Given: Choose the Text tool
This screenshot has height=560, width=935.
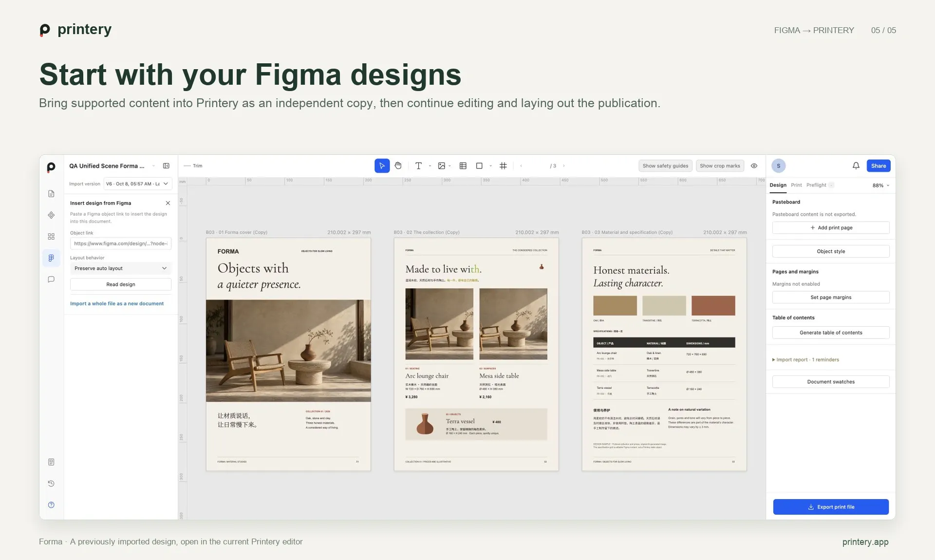Looking at the screenshot, I should (418, 166).
